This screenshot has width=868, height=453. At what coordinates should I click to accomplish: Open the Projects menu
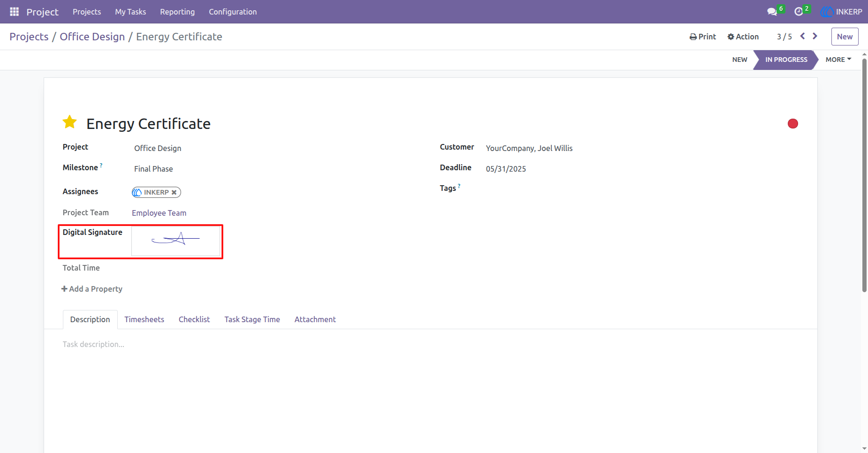87,12
